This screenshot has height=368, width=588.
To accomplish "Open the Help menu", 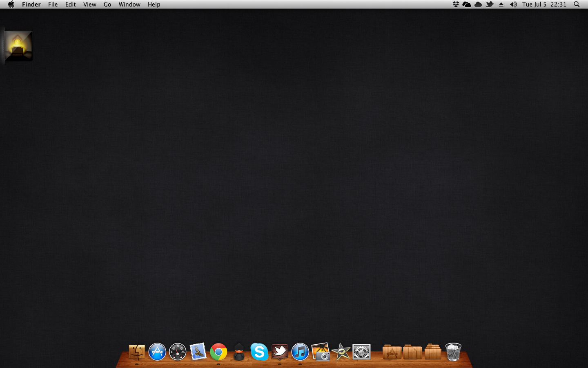I will pyautogui.click(x=154, y=4).
